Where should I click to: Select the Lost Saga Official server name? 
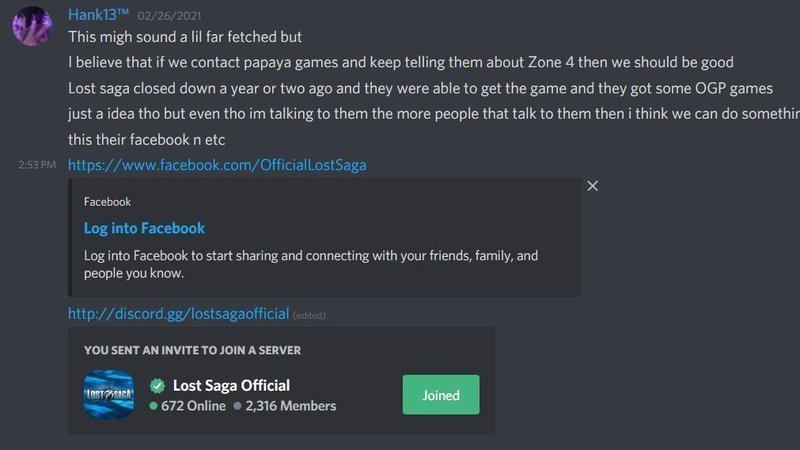pos(231,385)
